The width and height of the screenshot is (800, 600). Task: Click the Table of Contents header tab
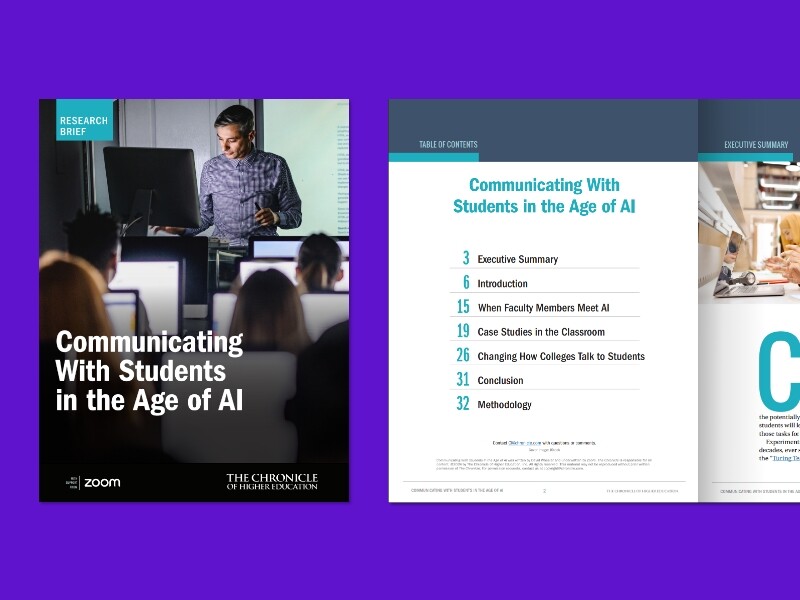click(x=447, y=145)
